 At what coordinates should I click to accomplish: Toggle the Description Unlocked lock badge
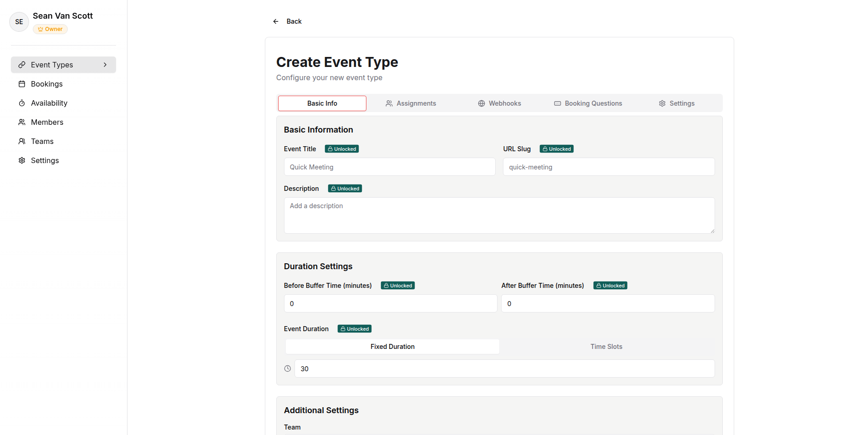click(345, 189)
